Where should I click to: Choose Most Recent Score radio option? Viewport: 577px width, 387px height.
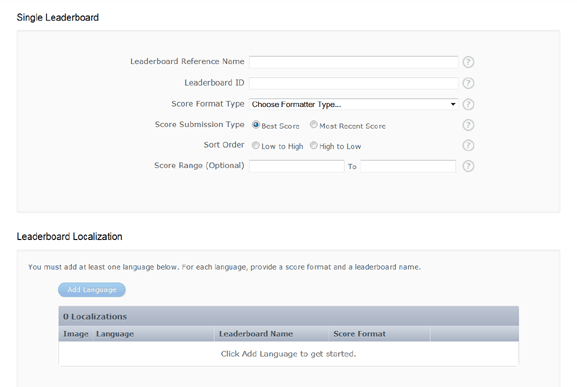coord(314,125)
